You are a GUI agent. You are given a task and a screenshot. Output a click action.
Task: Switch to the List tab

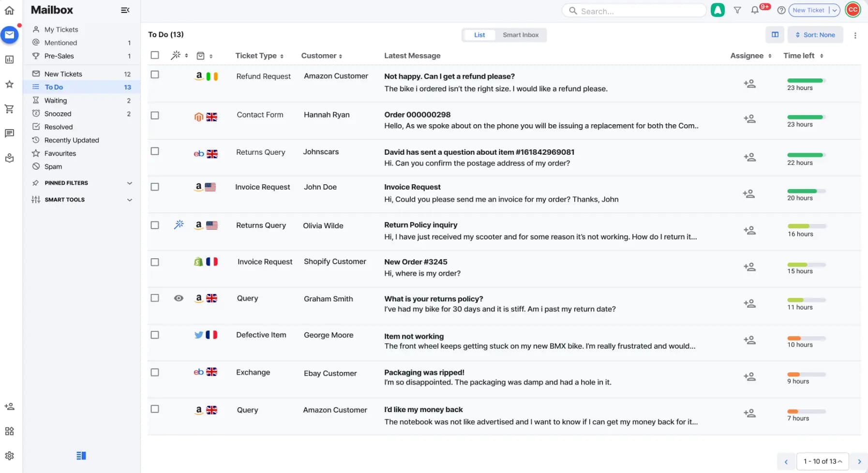(479, 35)
